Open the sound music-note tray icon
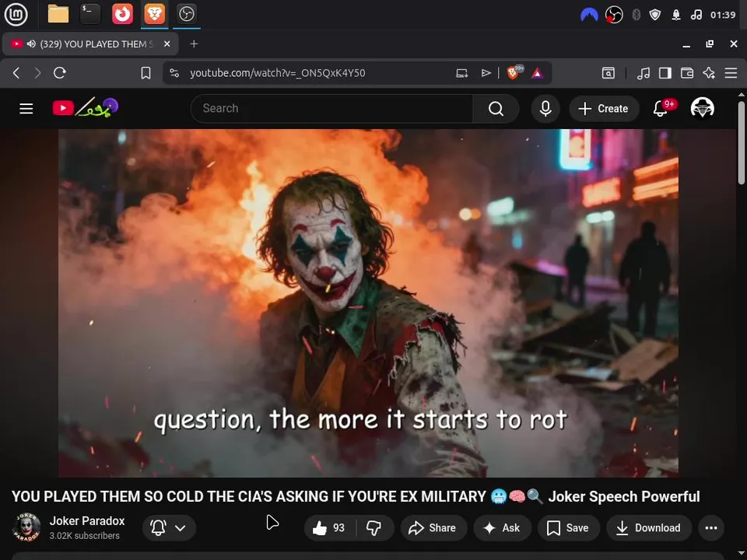The image size is (747, 560). coord(696,16)
